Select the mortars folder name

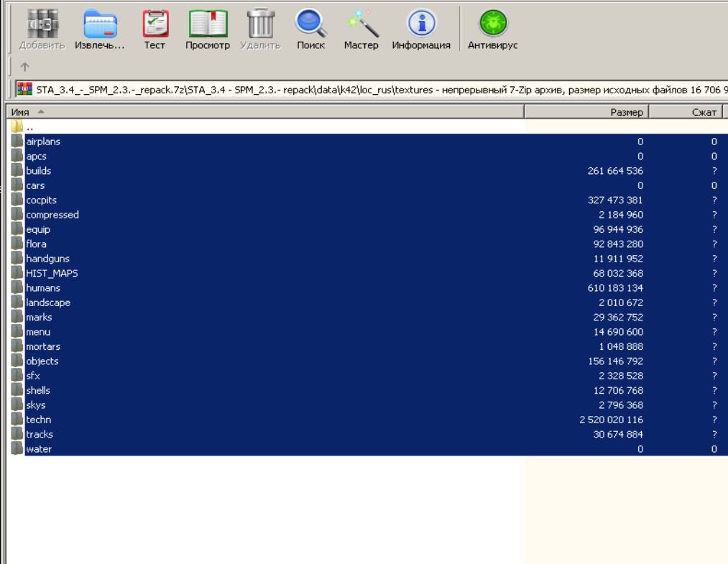click(43, 346)
